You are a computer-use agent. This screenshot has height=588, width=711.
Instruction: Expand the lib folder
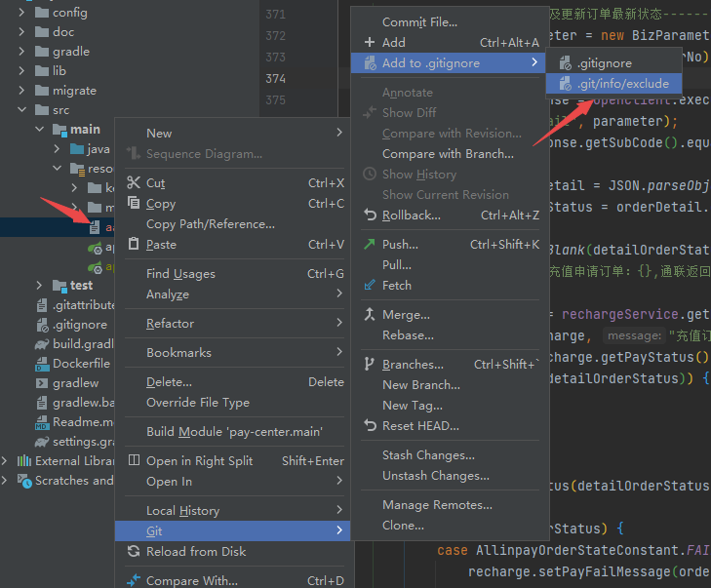coord(21,71)
